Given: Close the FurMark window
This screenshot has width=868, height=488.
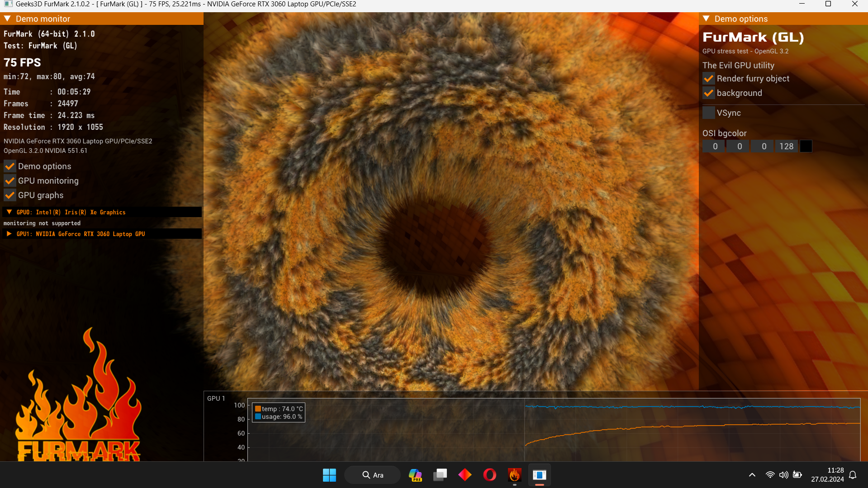Looking at the screenshot, I should 855,4.
